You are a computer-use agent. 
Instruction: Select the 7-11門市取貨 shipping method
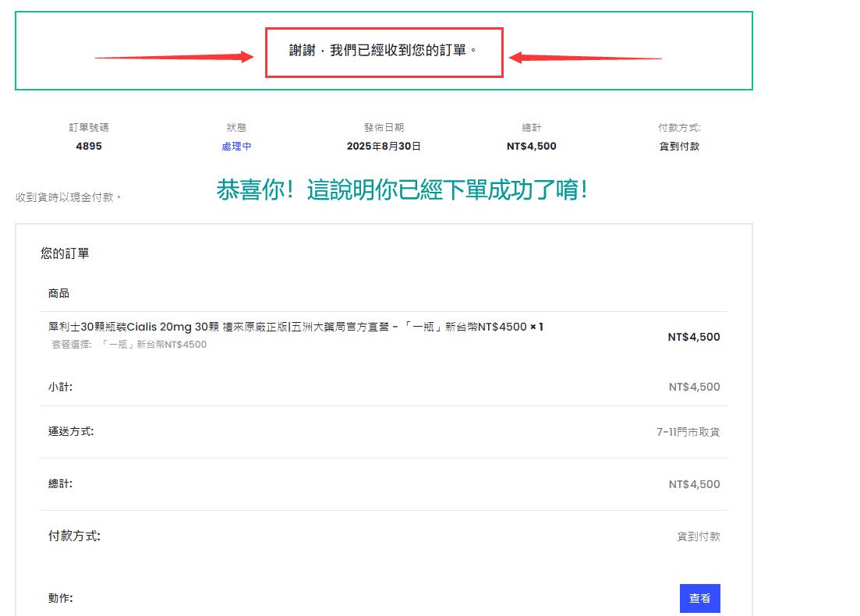tap(688, 432)
